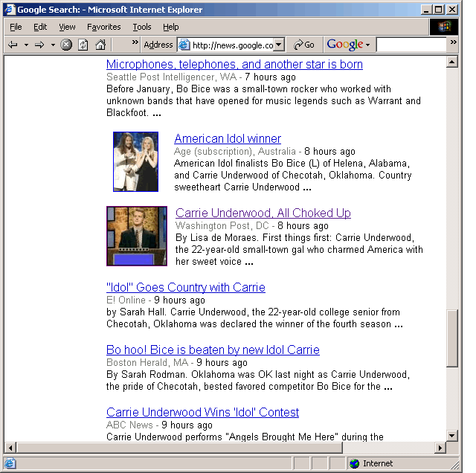
Task: Click the Bo Bice and Carrie thumbnail
Action: [x=135, y=161]
